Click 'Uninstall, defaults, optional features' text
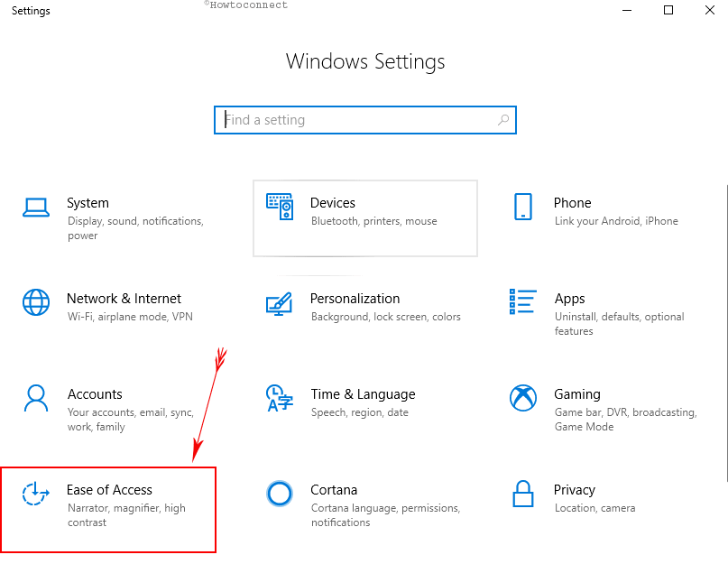Image resolution: width=728 pixels, height=564 pixels. [x=620, y=324]
